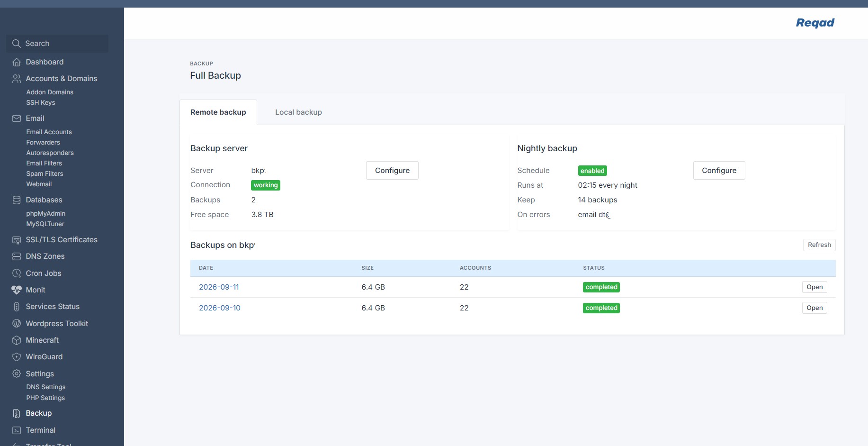Open Forwarders submenu link
This screenshot has width=868, height=446.
pos(43,143)
